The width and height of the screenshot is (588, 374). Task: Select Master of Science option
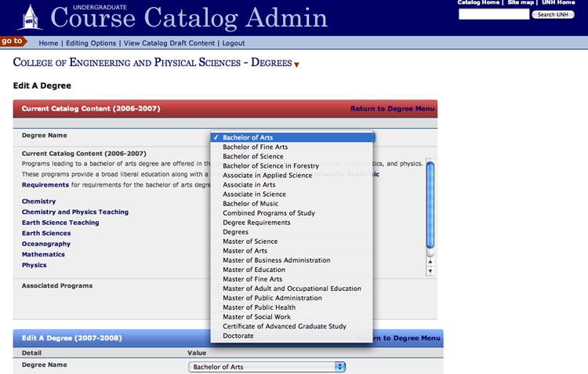click(x=292, y=241)
